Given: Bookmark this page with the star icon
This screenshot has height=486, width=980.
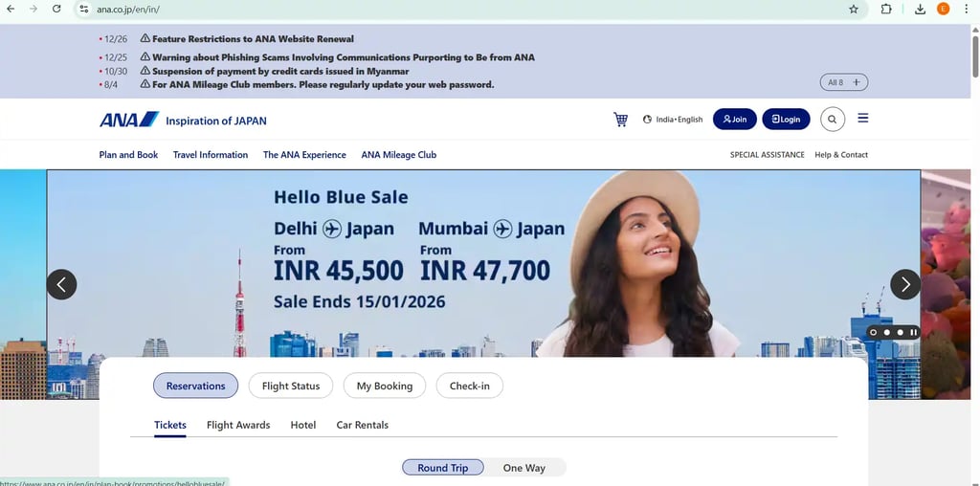Looking at the screenshot, I should 853,10.
